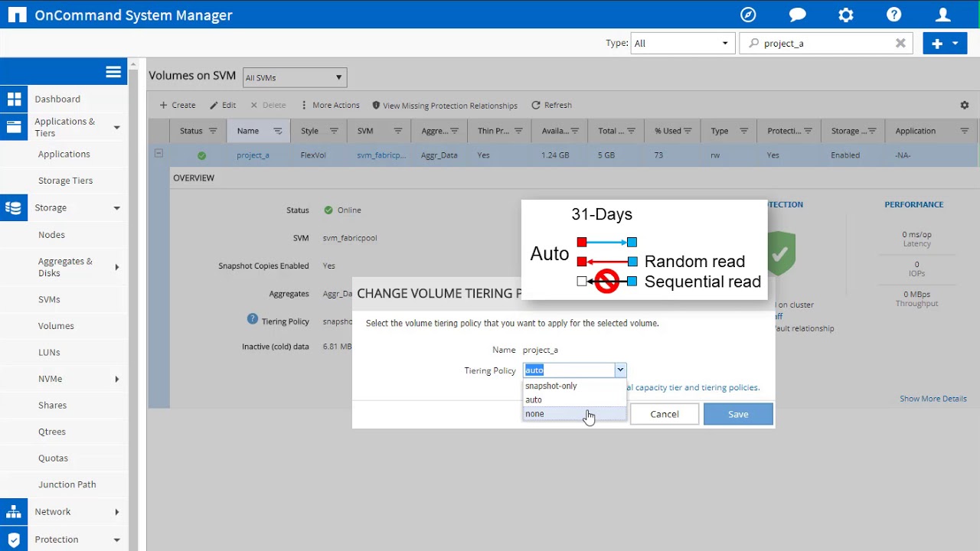Click the Tiering Policy help icon
Image resolution: width=980 pixels, height=551 pixels.
(252, 319)
